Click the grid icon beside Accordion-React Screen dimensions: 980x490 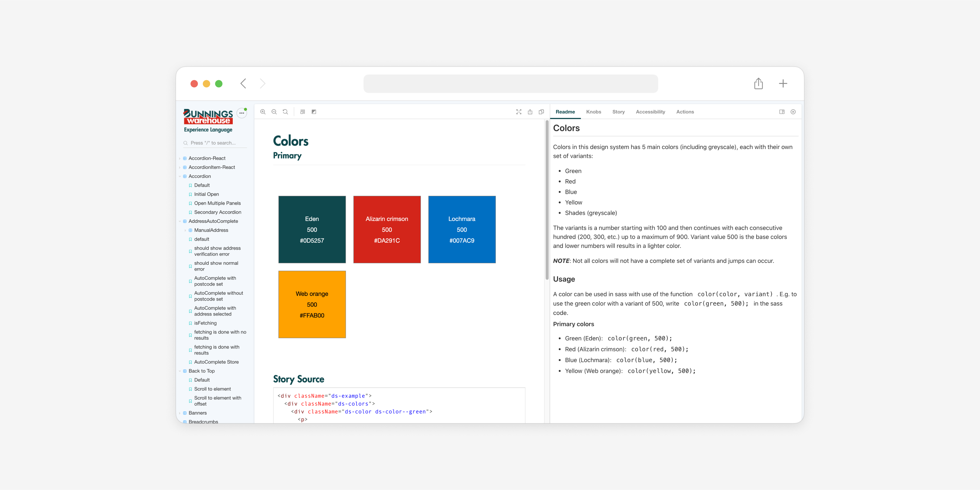(x=185, y=158)
